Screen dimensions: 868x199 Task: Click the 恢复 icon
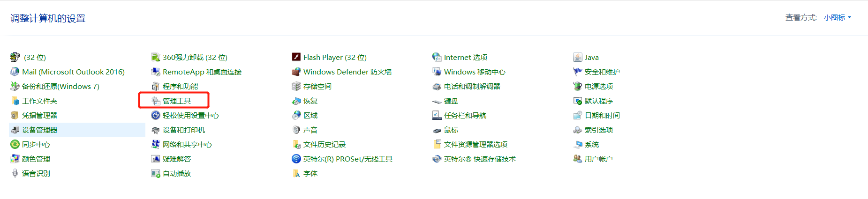296,101
